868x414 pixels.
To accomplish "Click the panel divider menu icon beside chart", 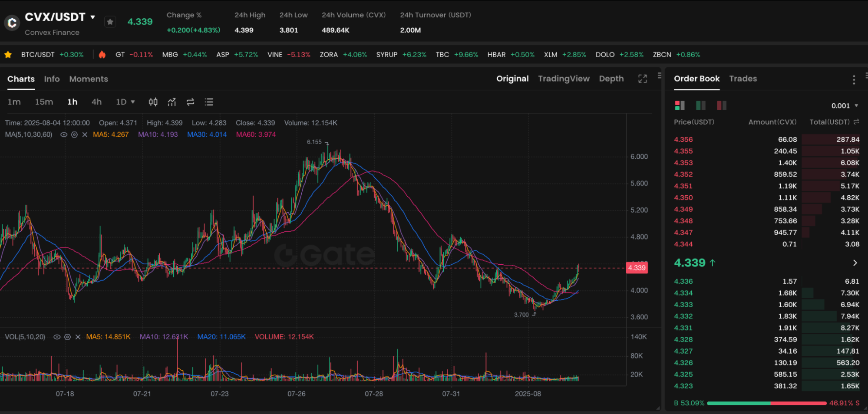I will (659, 76).
